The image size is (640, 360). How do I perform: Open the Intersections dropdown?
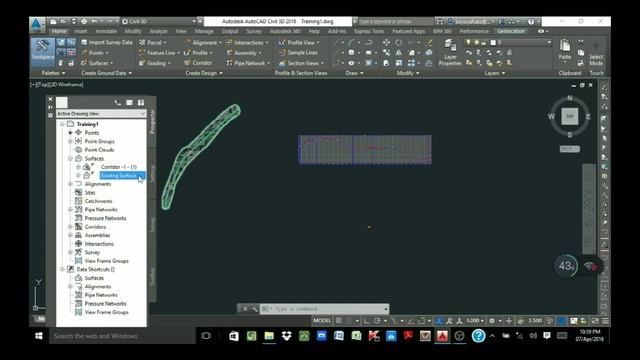(248, 42)
